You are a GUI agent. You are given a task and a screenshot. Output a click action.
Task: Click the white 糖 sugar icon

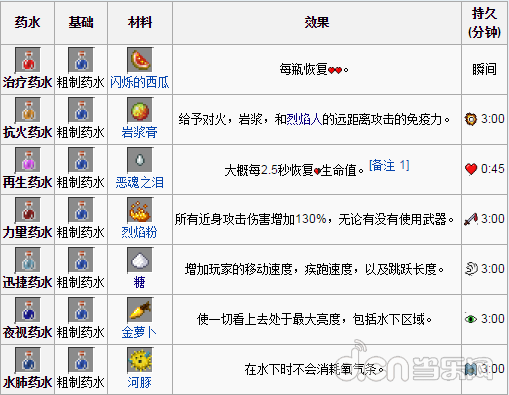pos(140,260)
